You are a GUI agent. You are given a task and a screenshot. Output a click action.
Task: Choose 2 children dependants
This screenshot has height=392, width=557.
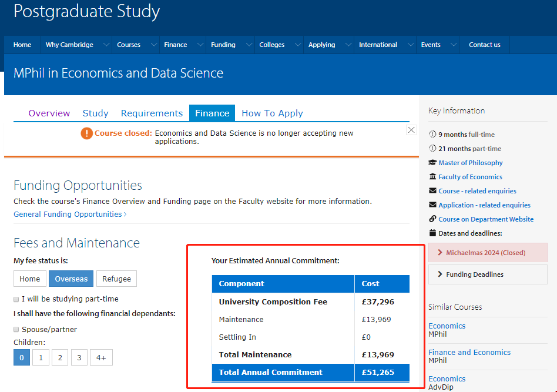click(59, 357)
